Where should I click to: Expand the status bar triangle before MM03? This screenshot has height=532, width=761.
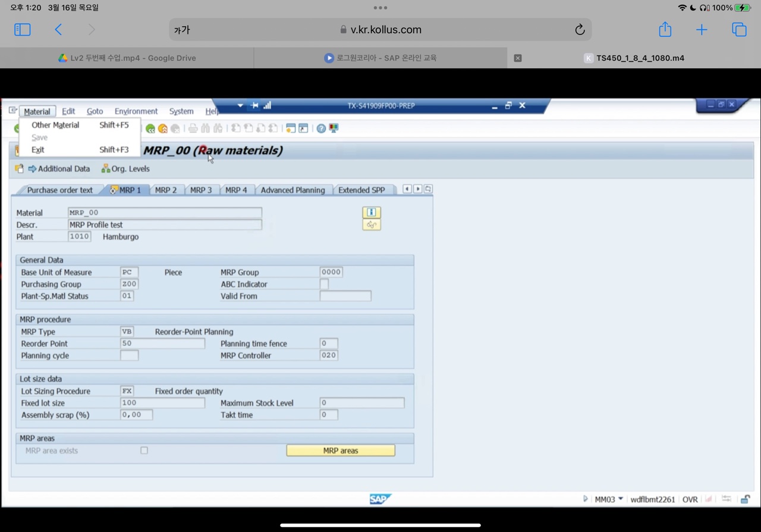586,499
